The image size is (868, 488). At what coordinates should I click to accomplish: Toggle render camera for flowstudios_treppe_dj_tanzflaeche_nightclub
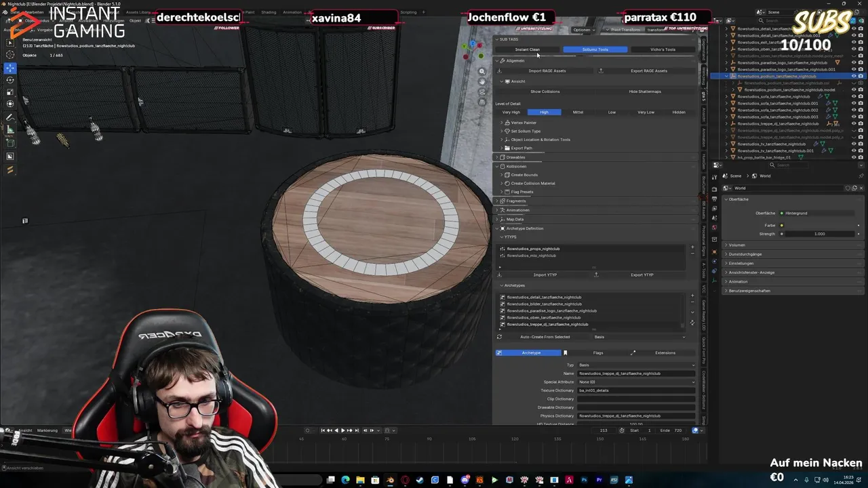point(861,123)
